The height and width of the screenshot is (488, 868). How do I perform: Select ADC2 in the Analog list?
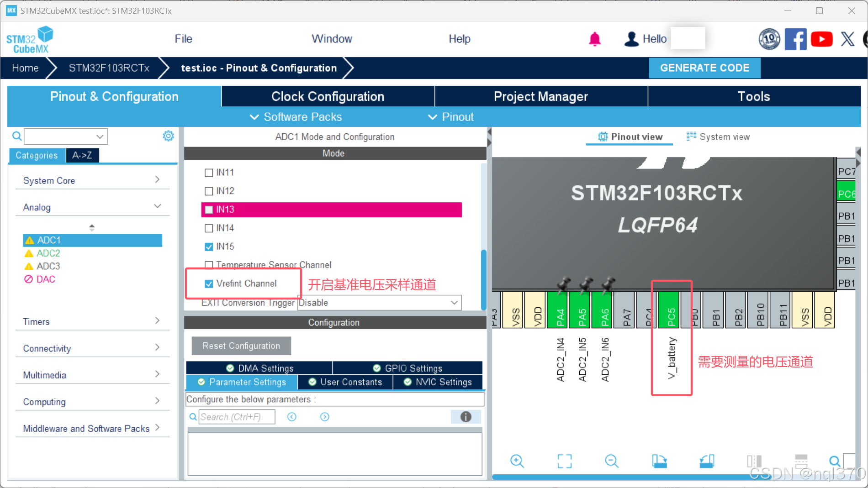pos(48,253)
